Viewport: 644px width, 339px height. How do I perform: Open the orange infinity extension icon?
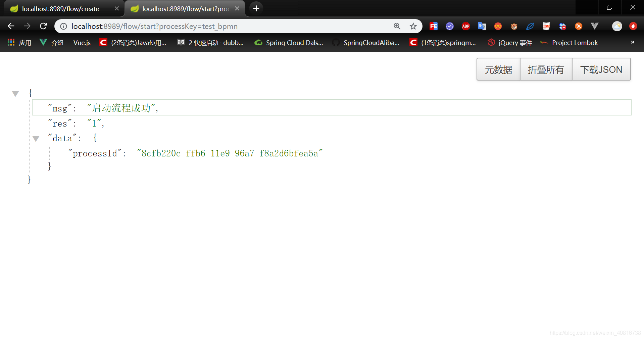pyautogui.click(x=498, y=26)
